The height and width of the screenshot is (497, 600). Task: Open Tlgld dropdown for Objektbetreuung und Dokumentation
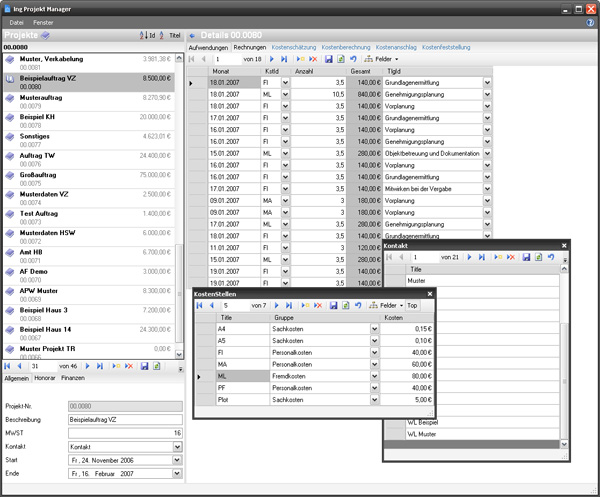pyautogui.click(x=487, y=153)
